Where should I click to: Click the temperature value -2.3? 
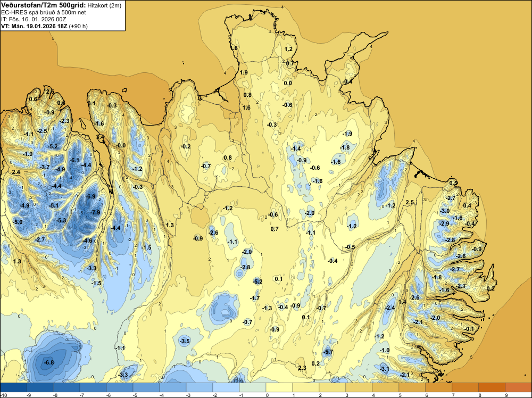click(x=64, y=121)
